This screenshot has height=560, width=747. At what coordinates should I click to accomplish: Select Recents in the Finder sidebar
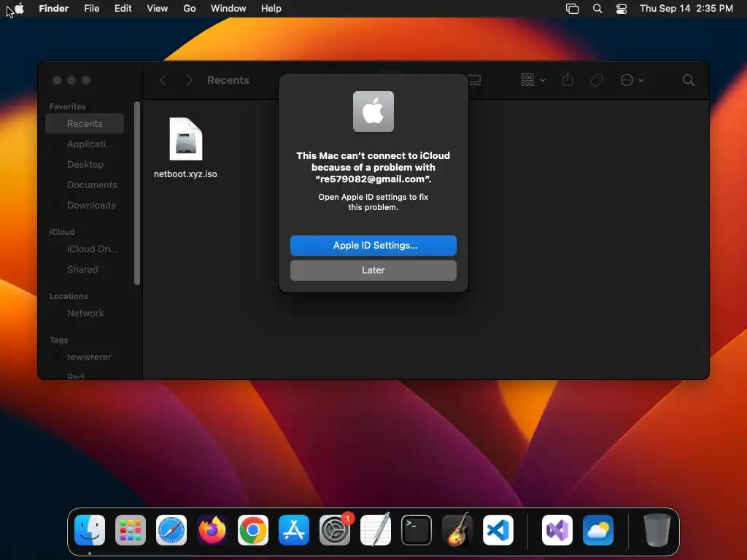tap(85, 123)
